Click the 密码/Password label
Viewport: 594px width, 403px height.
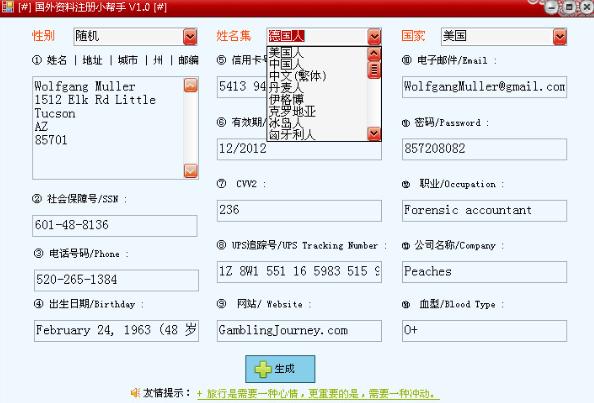(447, 122)
